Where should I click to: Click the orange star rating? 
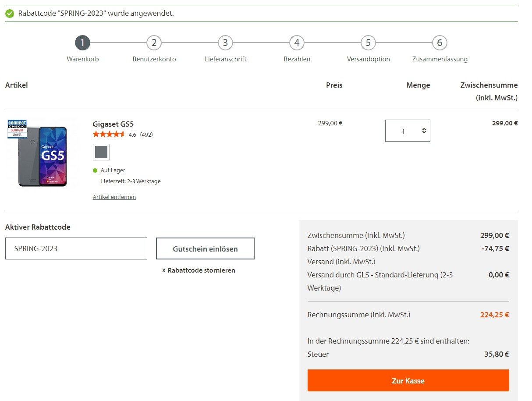tap(109, 135)
